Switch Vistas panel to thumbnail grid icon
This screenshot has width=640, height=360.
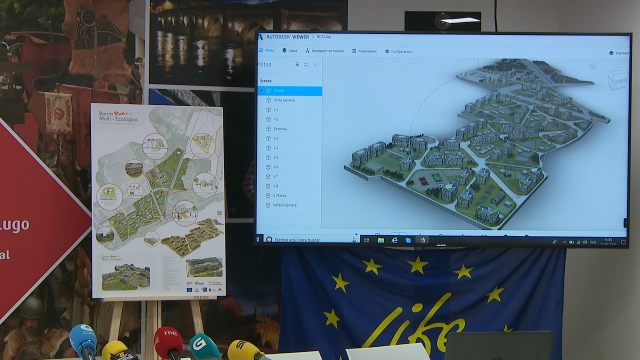coord(306,64)
